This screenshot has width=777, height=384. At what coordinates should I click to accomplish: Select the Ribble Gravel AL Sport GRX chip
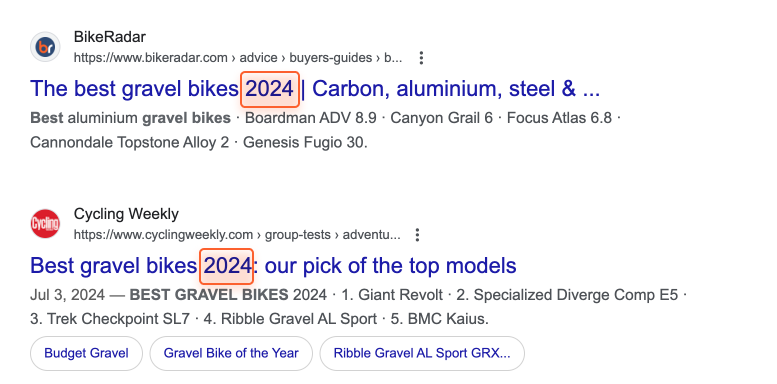point(422,353)
